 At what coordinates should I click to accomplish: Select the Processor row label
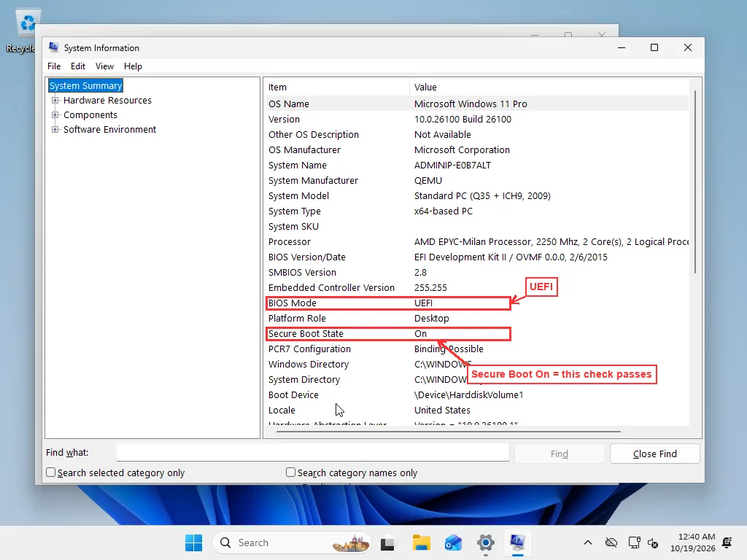pos(289,242)
